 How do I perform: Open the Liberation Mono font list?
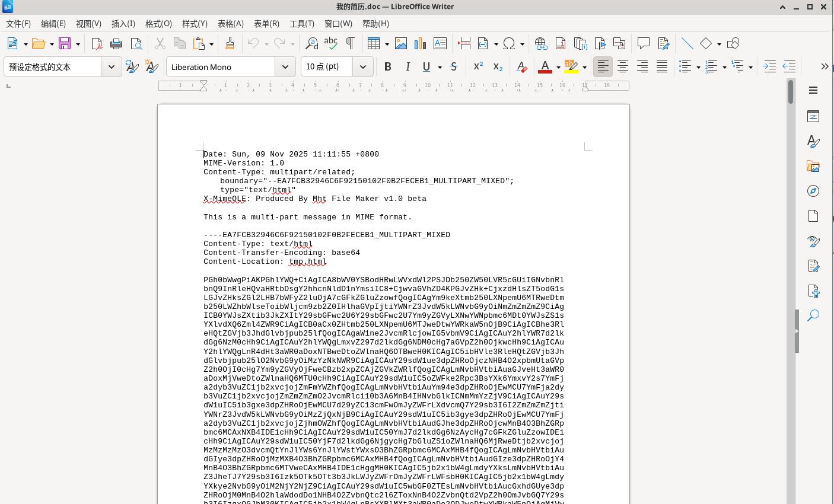[285, 67]
